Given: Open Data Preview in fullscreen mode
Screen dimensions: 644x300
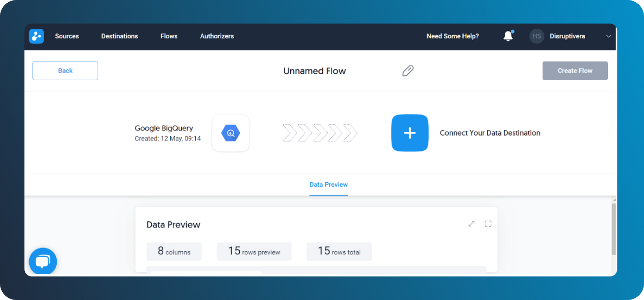Looking at the screenshot, I should coord(488,223).
